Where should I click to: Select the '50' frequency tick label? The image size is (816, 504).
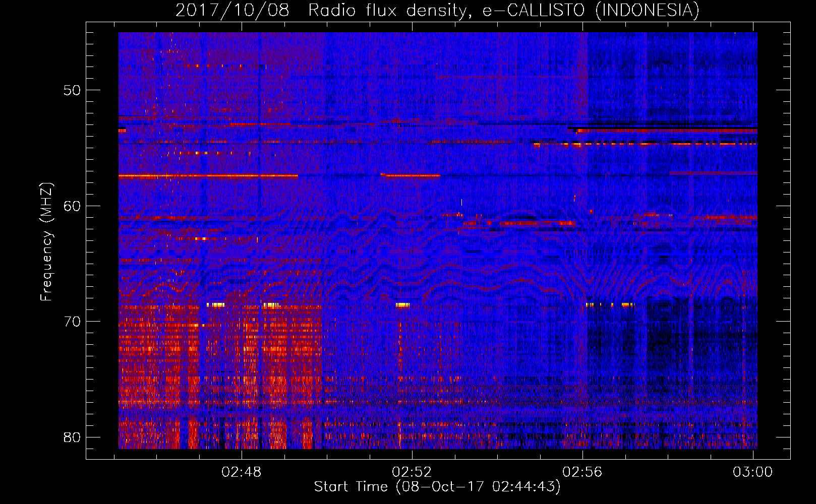[72, 90]
